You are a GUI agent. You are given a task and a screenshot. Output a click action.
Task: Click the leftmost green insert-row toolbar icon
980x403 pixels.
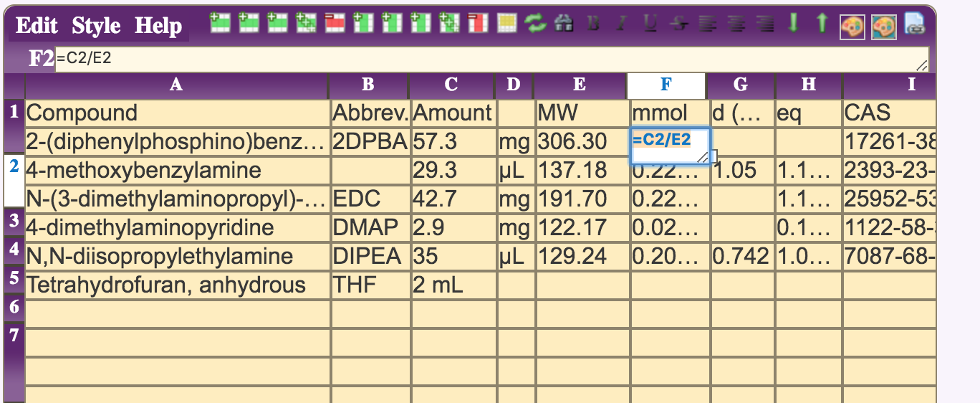coord(221,23)
